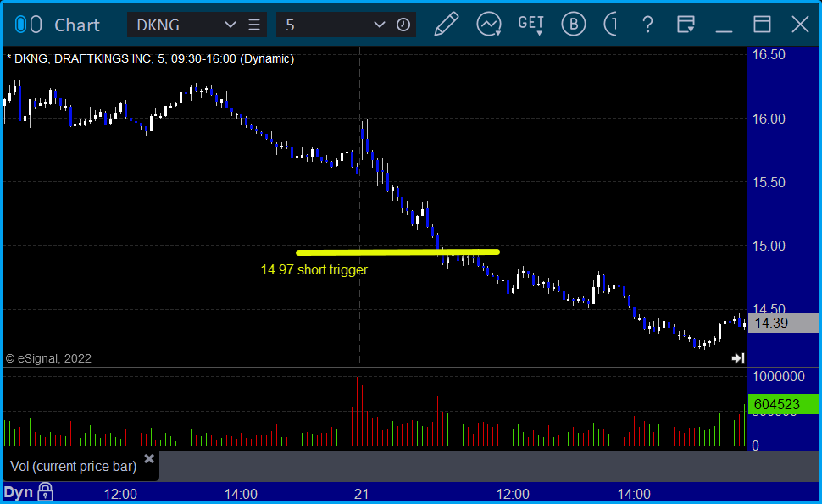Image resolution: width=822 pixels, height=504 pixels.
Task: Open the window layout dropdown icon
Action: [x=686, y=25]
